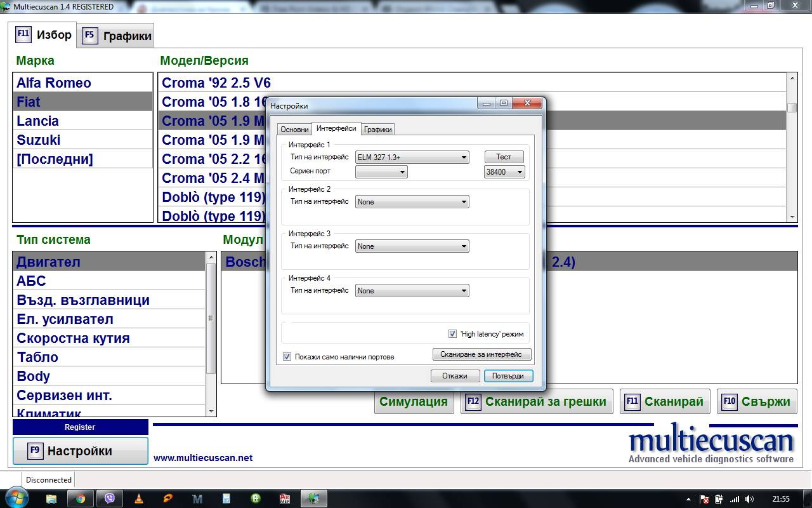Viewport: 812px width, 508px height.
Task: Click the www.multiecuscan.net link
Action: tap(203, 458)
